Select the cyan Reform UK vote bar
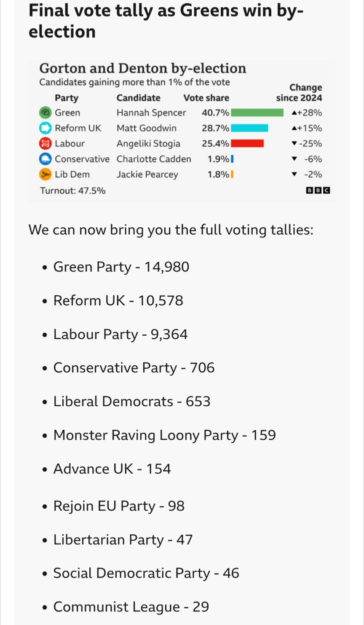The image size is (364, 625). pyautogui.click(x=249, y=128)
